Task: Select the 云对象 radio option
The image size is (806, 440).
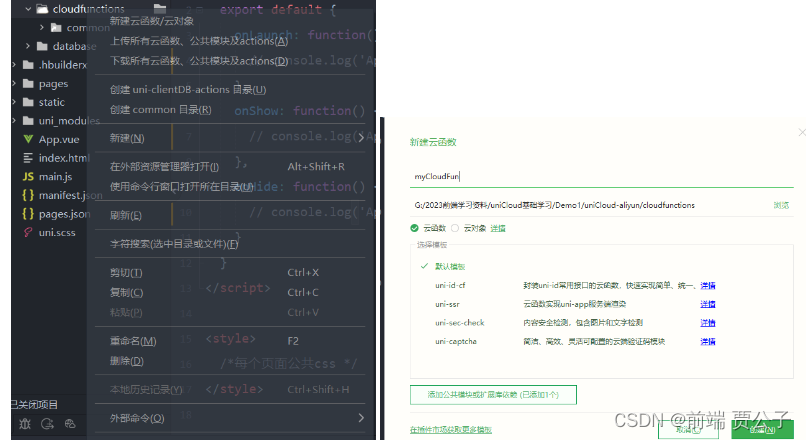Action: tap(455, 228)
